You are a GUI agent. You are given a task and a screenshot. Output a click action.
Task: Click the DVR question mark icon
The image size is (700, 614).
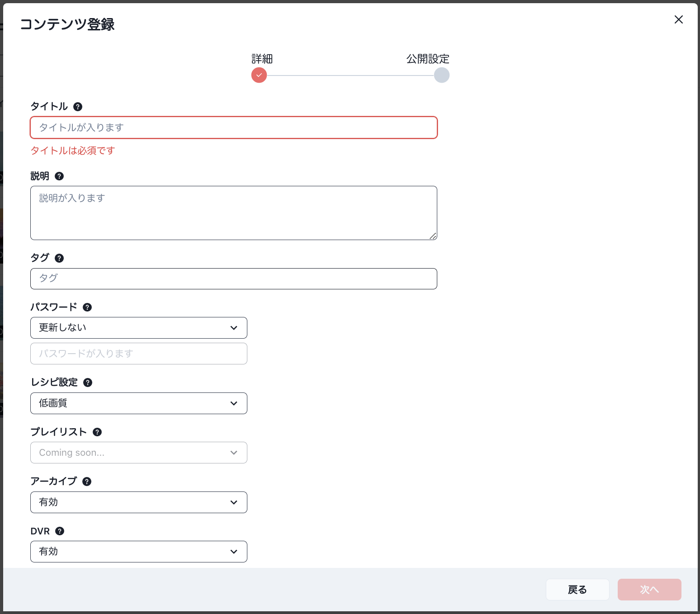click(60, 531)
